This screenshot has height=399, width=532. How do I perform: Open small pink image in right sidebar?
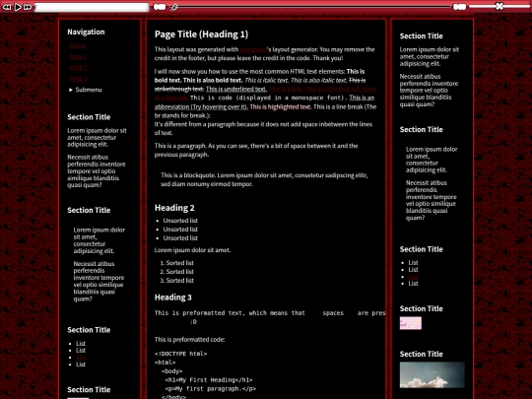pos(411,323)
